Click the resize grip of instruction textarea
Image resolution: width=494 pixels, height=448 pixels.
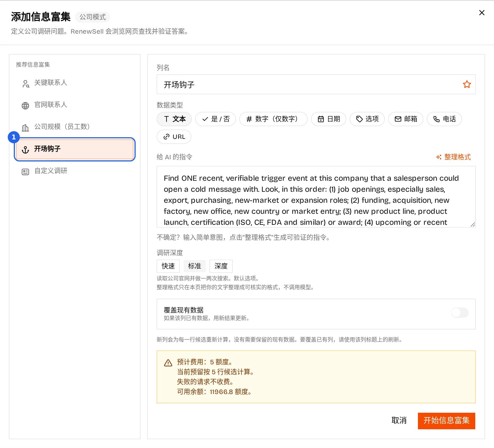coord(473,225)
